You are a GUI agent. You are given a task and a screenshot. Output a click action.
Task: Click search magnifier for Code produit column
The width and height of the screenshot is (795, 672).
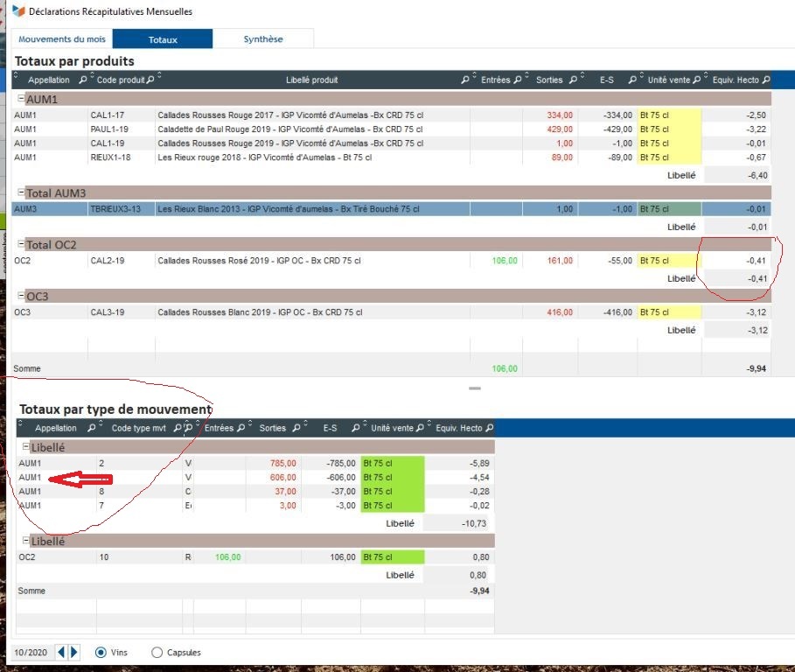coord(150,80)
